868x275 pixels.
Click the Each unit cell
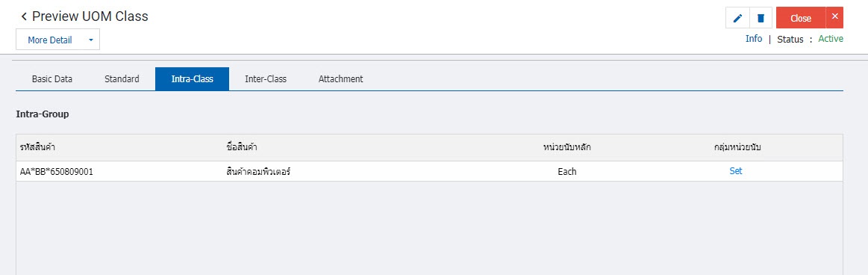pos(567,171)
